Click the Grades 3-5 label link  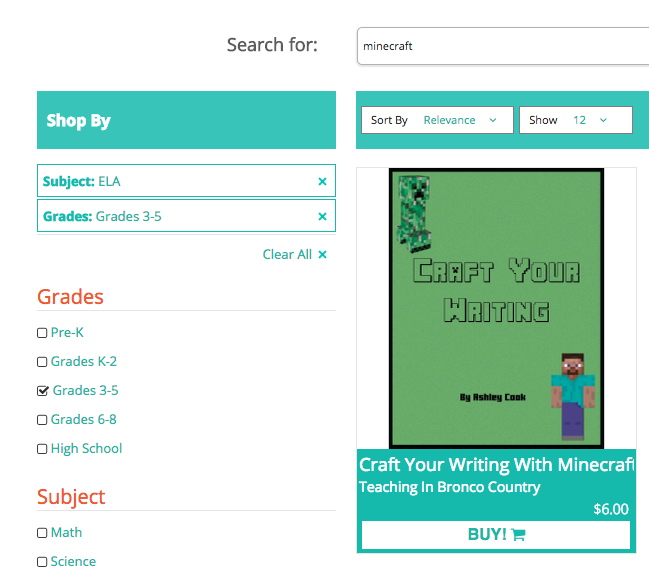[x=86, y=391]
